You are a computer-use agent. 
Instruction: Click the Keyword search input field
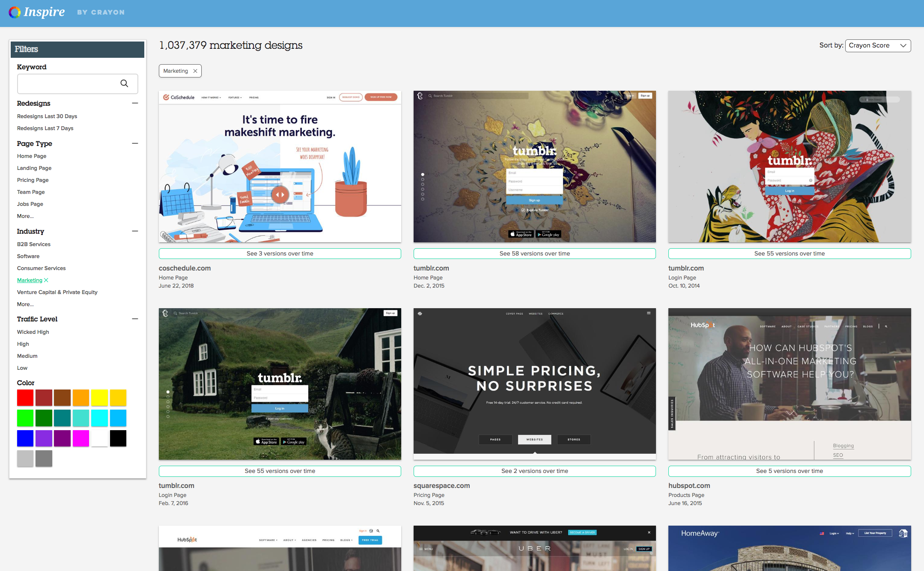coord(69,83)
